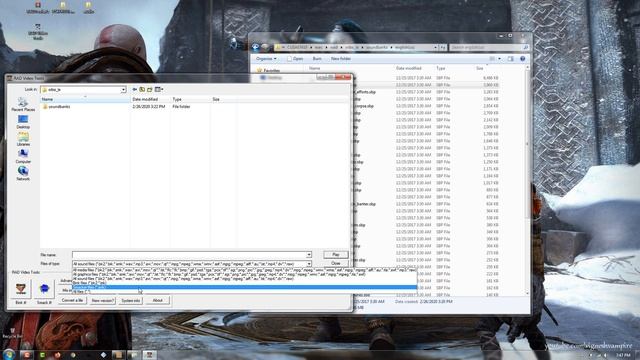Choose All graphics files filter option
Screen dimensions: 640x360
tap(244, 274)
